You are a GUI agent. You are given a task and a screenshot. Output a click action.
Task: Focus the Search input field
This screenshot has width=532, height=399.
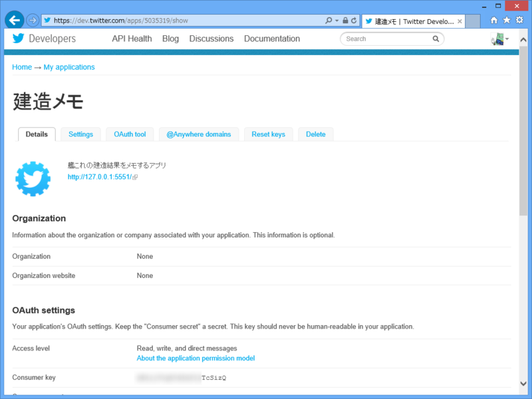(387, 39)
